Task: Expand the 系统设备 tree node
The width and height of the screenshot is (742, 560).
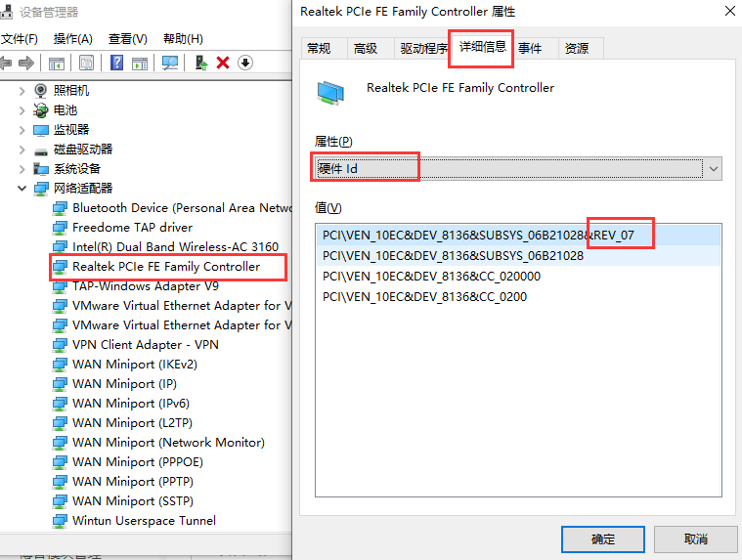Action: [x=22, y=169]
